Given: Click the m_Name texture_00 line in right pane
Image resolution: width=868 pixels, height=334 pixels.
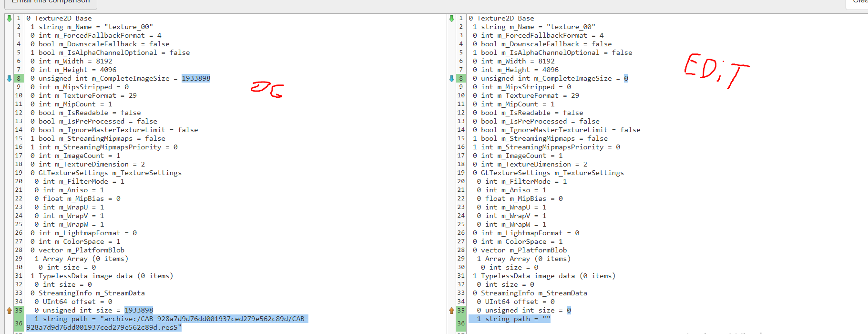Looking at the screenshot, I should (x=534, y=27).
